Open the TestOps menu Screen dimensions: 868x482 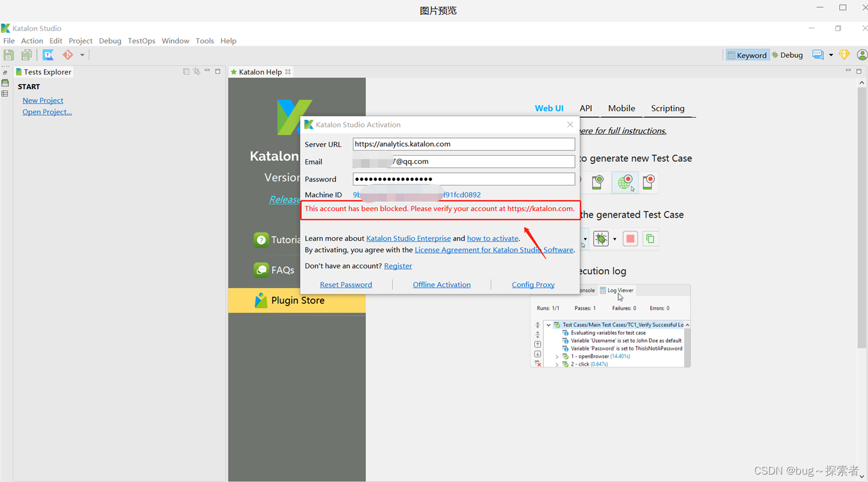coord(142,41)
